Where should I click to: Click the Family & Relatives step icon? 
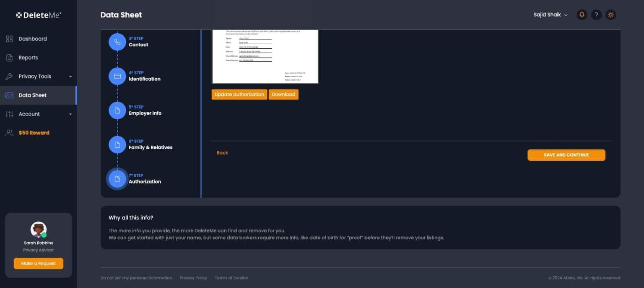point(117,144)
